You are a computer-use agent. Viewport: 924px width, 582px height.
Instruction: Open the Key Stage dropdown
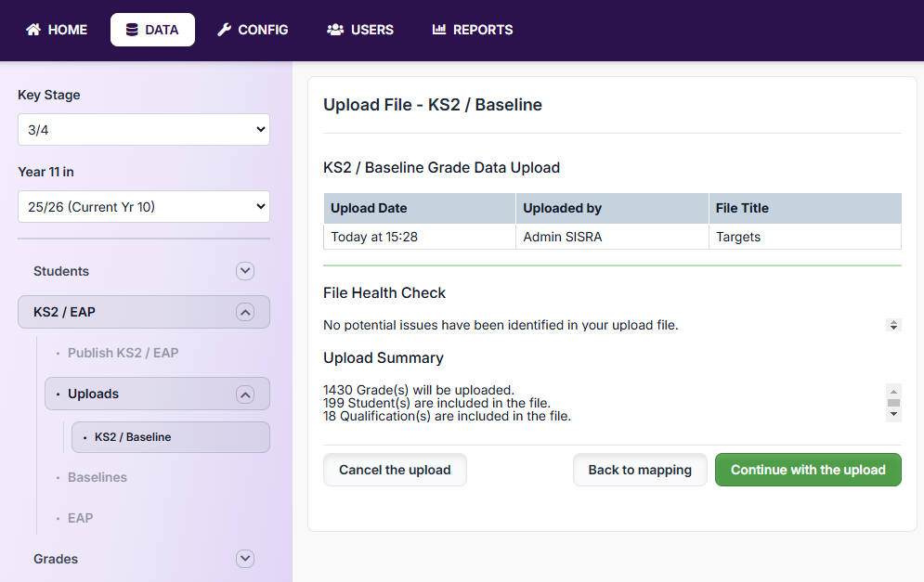(144, 130)
